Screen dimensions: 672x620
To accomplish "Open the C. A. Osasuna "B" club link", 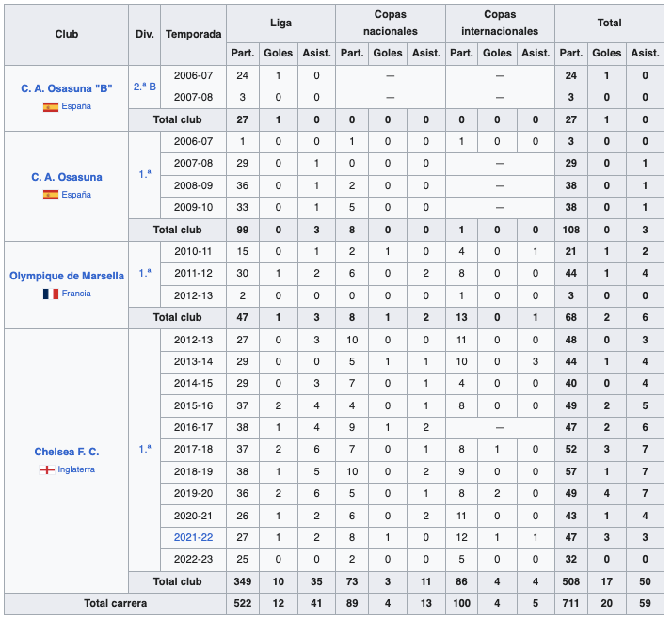I will pos(67,89).
